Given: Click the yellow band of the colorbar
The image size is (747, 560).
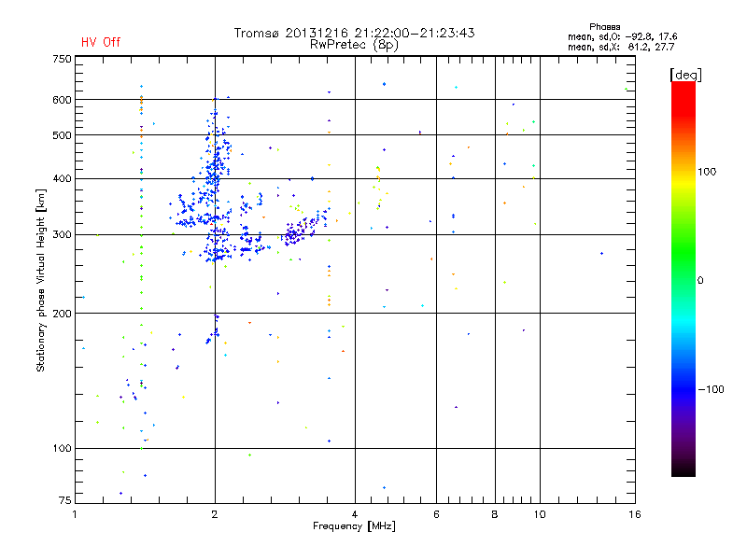Looking at the screenshot, I should pyautogui.click(x=684, y=183).
